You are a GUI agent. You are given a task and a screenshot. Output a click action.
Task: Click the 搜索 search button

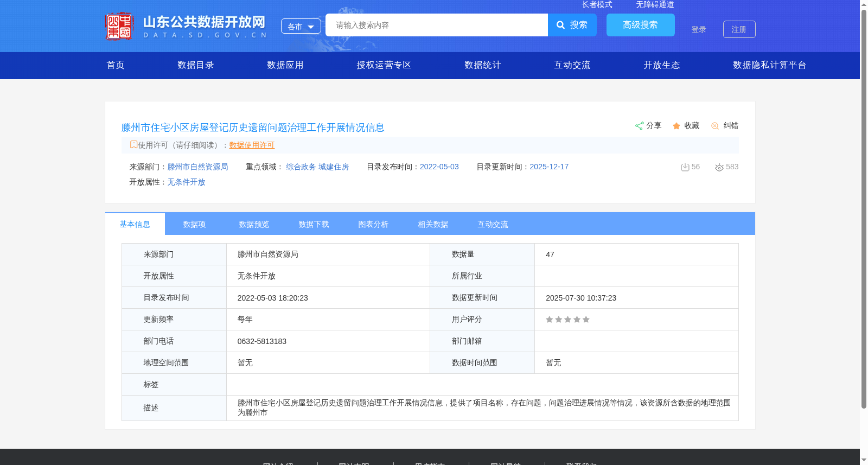pos(572,25)
